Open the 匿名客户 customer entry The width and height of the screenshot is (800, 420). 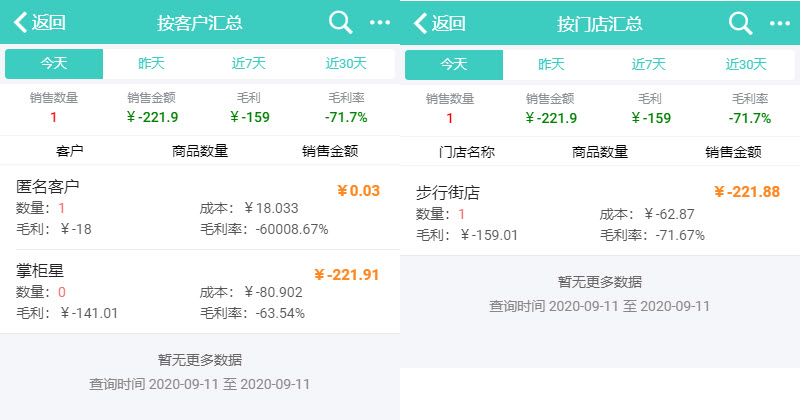(x=200, y=208)
